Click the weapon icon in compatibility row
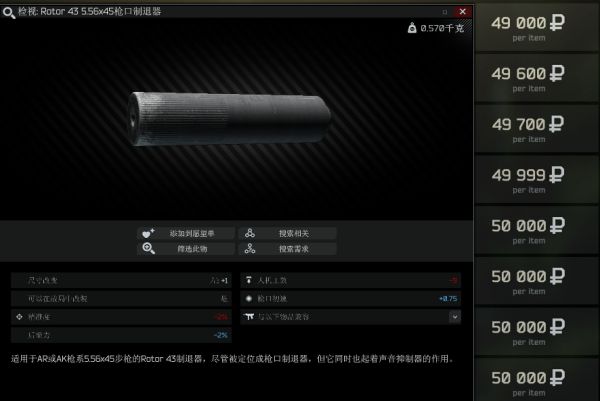The image size is (600, 401). click(x=249, y=316)
